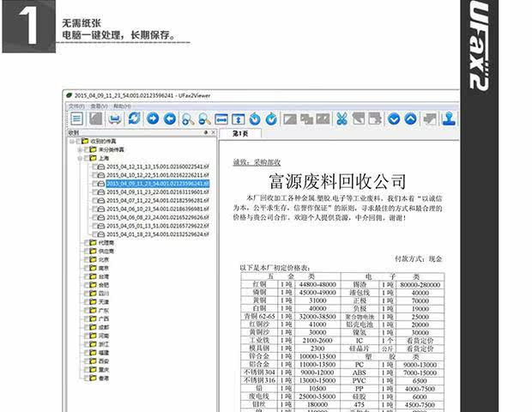Select the 河南 folder
This screenshot has height=412, width=532.
tap(104, 336)
